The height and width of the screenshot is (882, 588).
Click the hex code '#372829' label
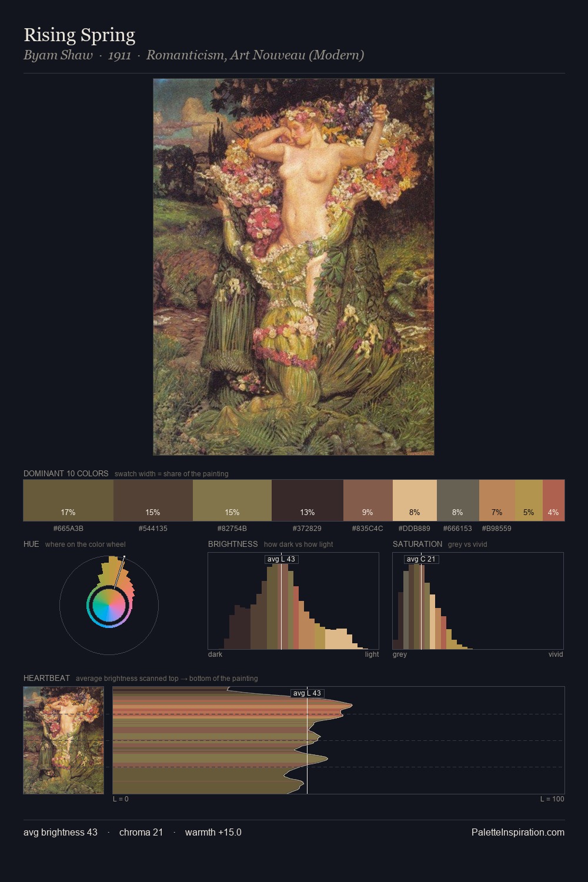307,528
